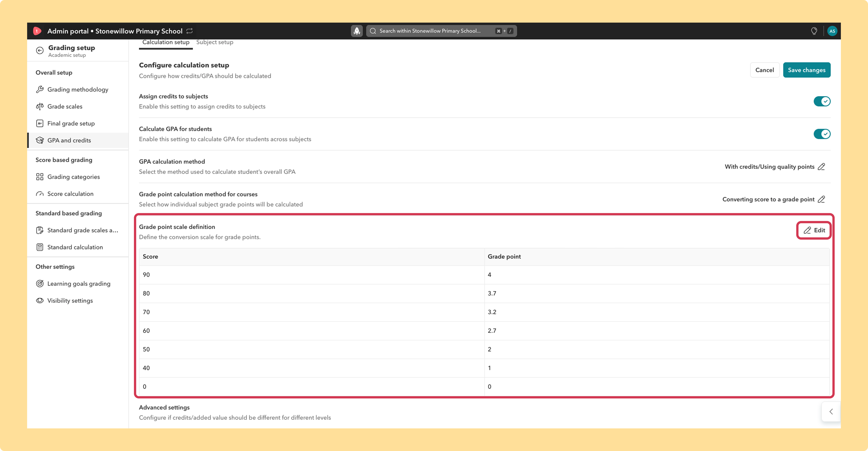Image resolution: width=868 pixels, height=451 pixels.
Task: Open Standard calculation in sidebar
Action: coord(78,247)
